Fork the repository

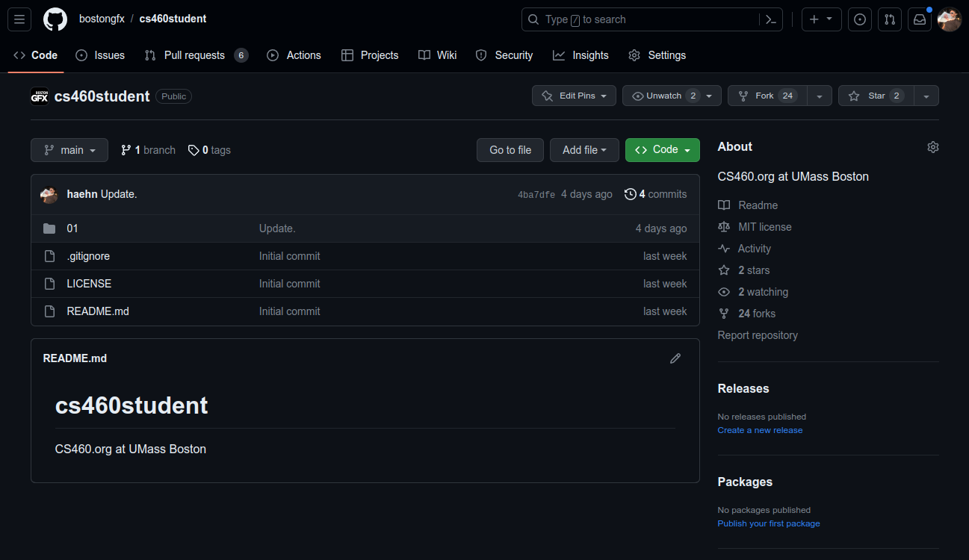767,96
